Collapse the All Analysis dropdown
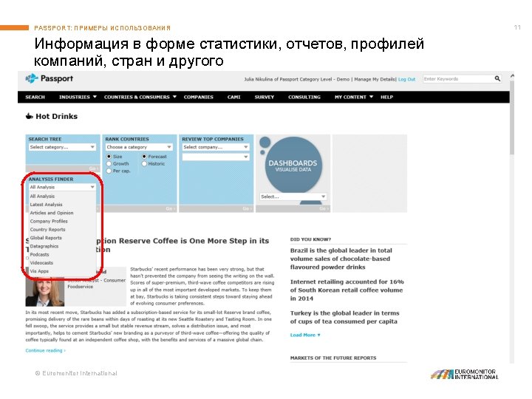 tap(62, 187)
